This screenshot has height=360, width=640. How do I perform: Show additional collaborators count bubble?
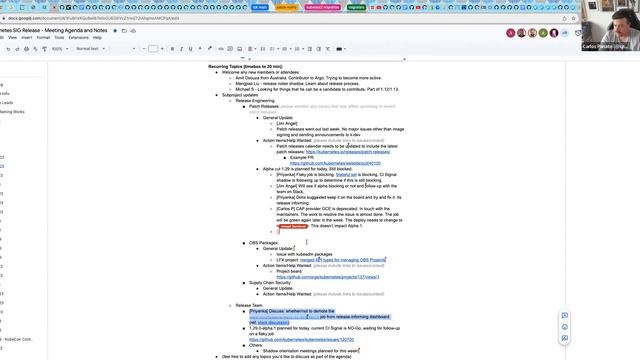(564, 33)
